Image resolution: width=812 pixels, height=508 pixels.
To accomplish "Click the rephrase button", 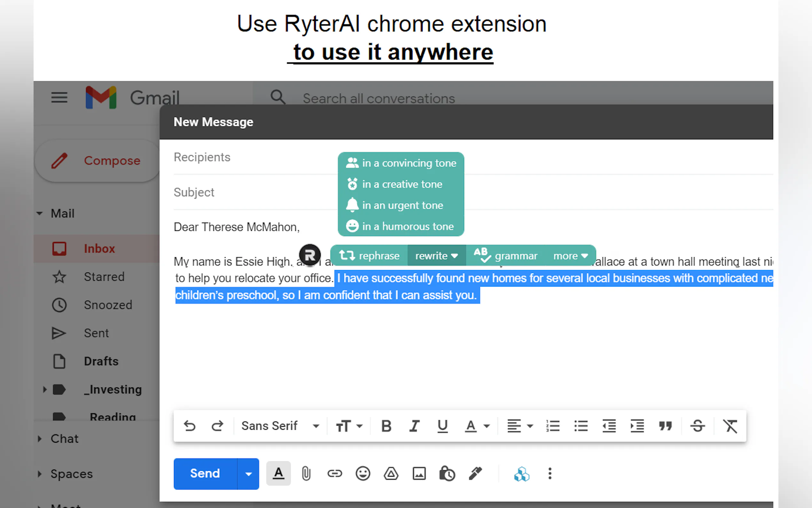I will 370,256.
